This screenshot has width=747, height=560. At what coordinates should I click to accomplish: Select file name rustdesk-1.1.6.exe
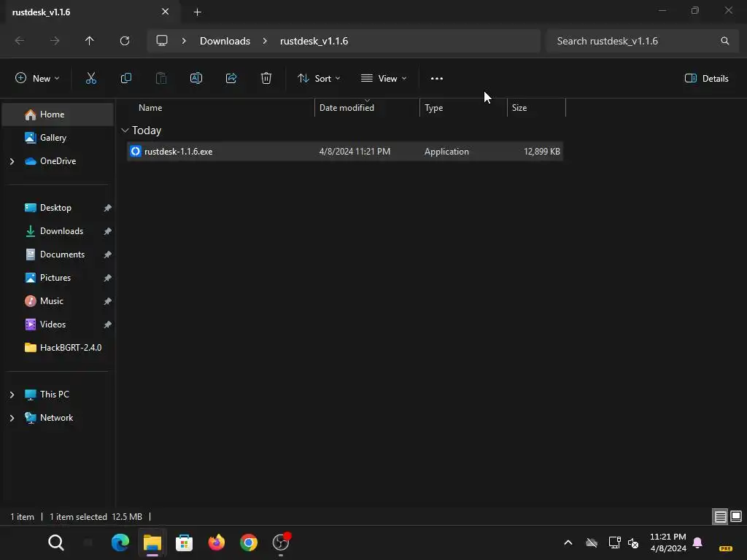click(178, 152)
